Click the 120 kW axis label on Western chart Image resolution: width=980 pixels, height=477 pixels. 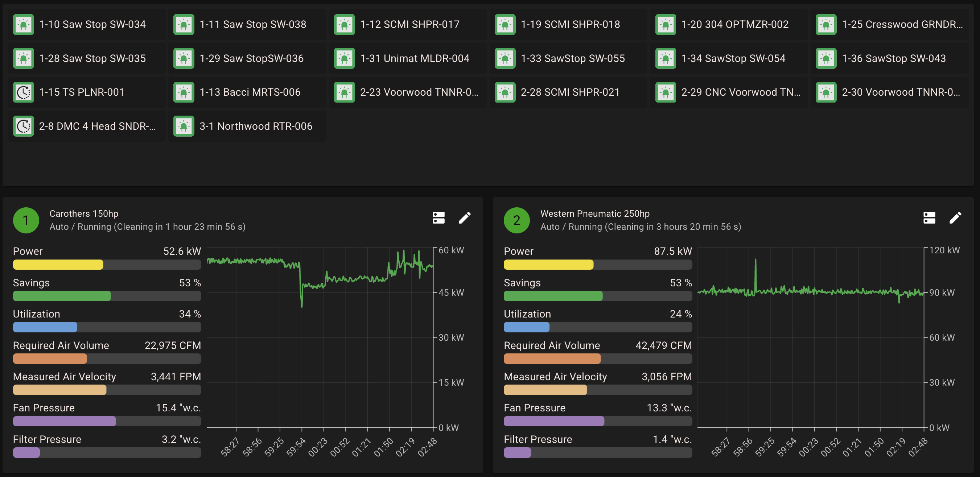pos(944,250)
